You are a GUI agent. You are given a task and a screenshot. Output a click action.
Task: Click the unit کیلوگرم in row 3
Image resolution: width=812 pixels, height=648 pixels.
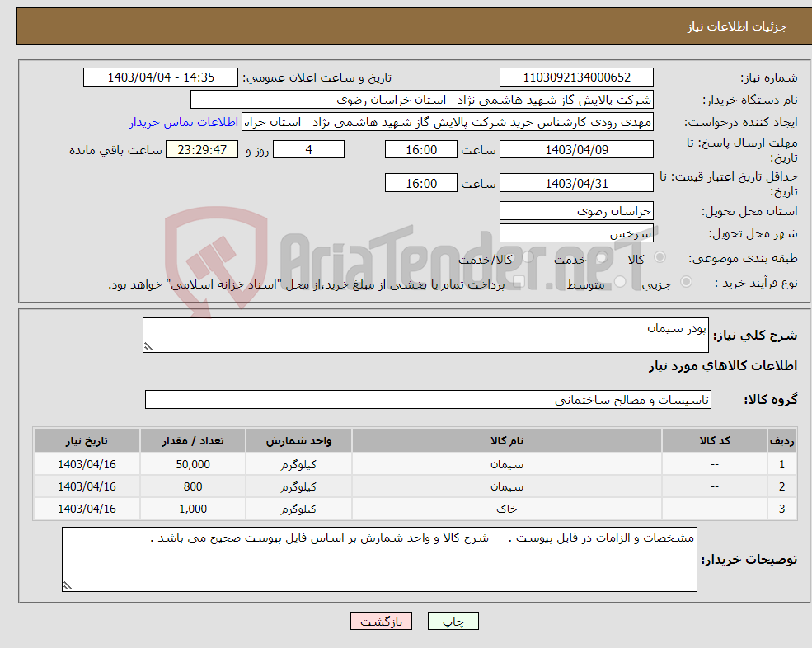pos(298,509)
